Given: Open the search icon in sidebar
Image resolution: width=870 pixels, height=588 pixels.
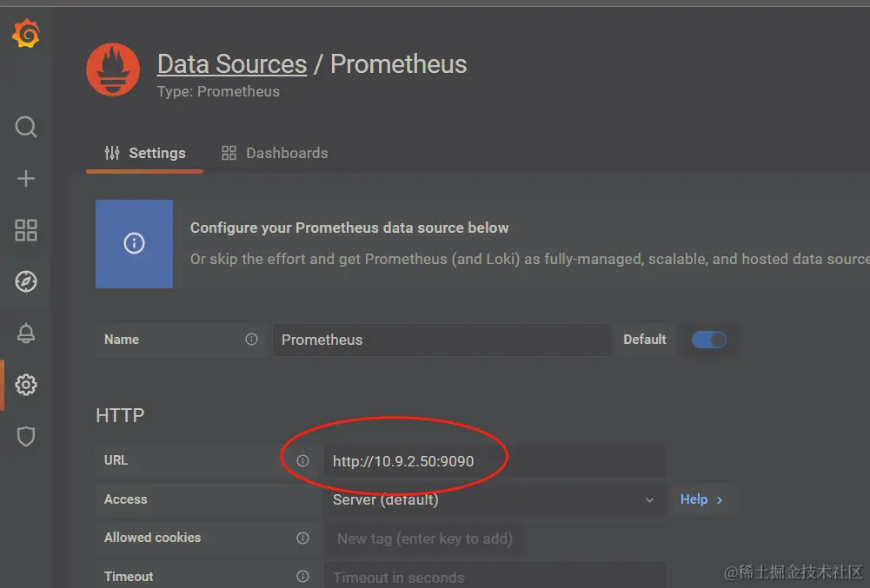Looking at the screenshot, I should (26, 127).
